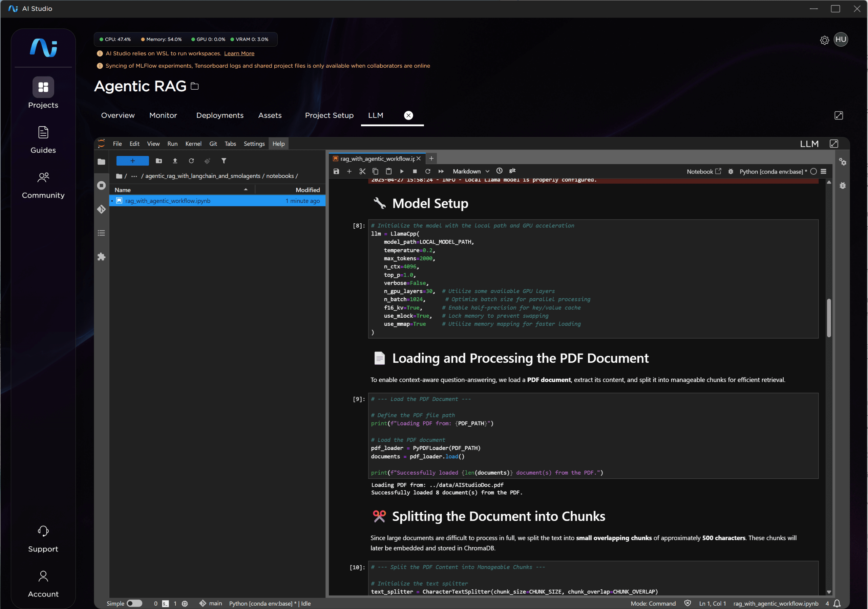Click the notebook vertical scrollbar thumb
This screenshot has height=609, width=868.
829,317
